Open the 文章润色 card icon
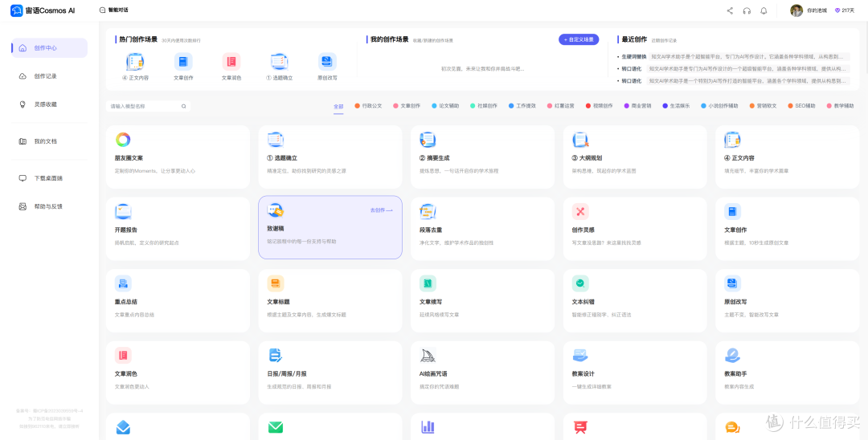 (123, 355)
